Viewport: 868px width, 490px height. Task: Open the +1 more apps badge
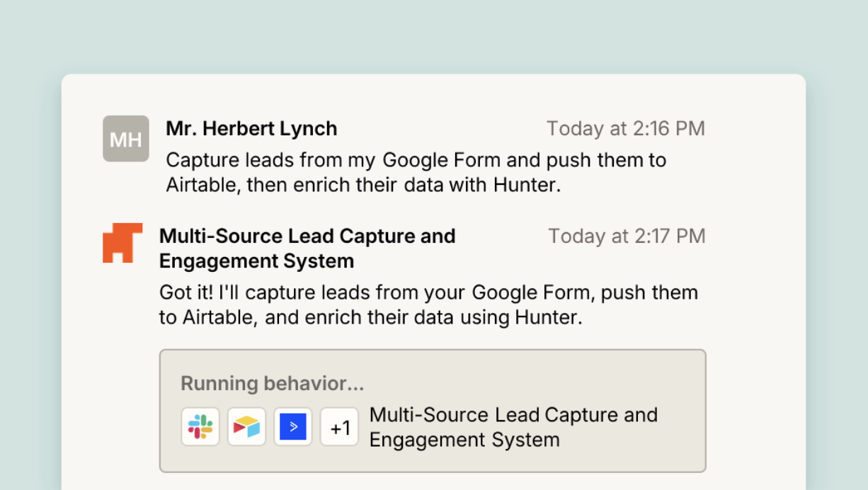point(340,427)
